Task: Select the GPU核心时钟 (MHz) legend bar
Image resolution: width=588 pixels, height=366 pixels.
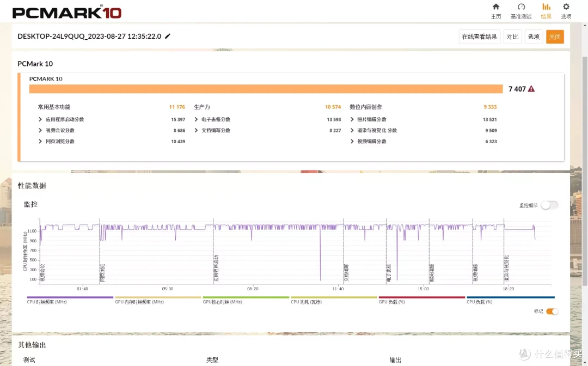Action: pos(246,297)
